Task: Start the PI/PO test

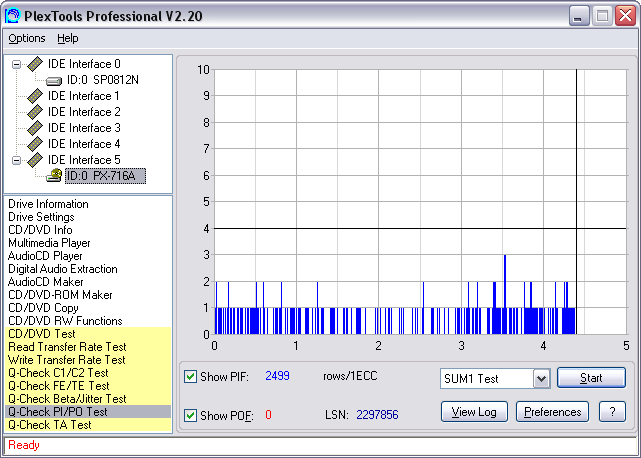Action: pos(591,378)
